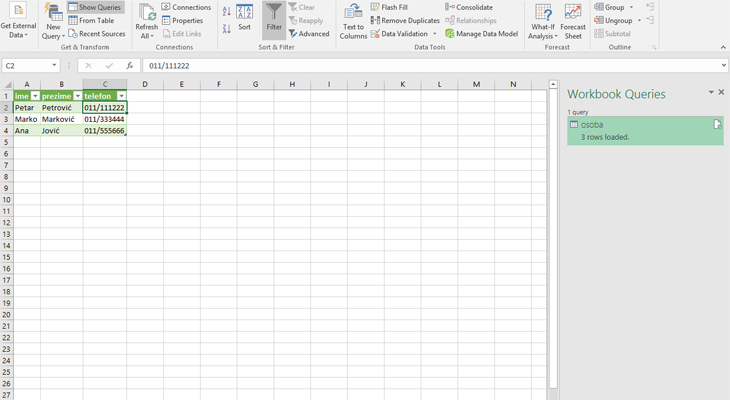
Task: Toggle the Show Queries button
Action: [x=96, y=7]
